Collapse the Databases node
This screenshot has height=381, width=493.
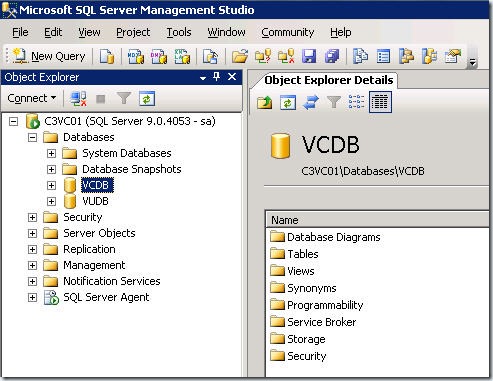(32, 137)
